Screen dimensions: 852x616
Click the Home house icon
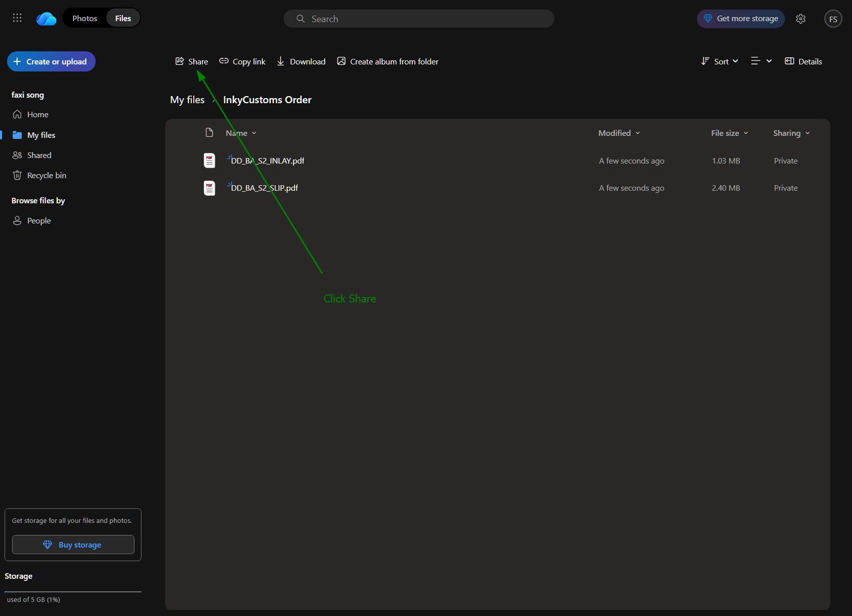tap(17, 114)
